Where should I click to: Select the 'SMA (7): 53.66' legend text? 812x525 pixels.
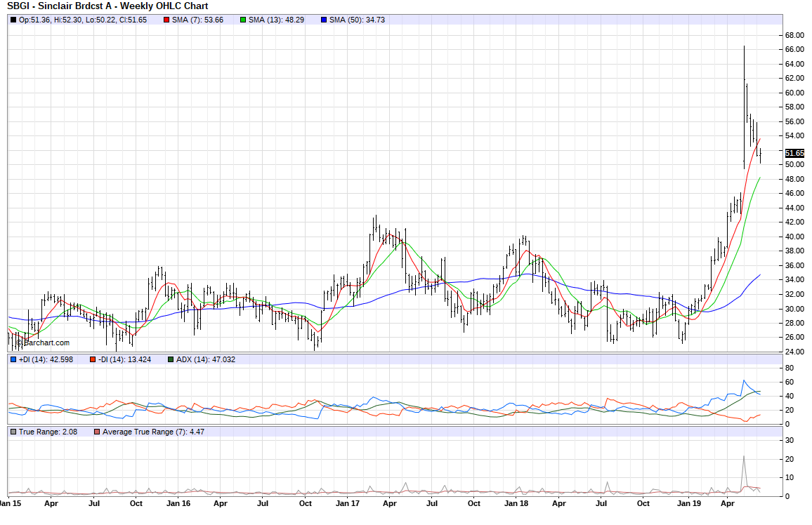tap(198, 20)
